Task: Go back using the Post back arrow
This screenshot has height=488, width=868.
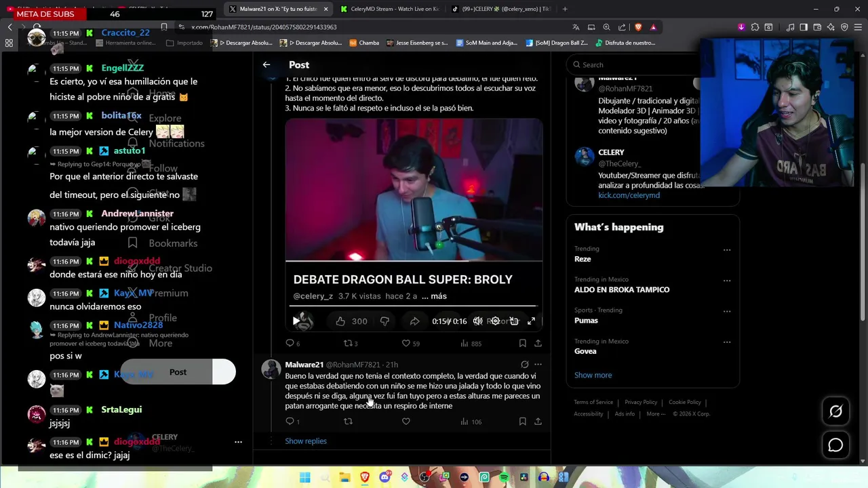Action: point(267,64)
